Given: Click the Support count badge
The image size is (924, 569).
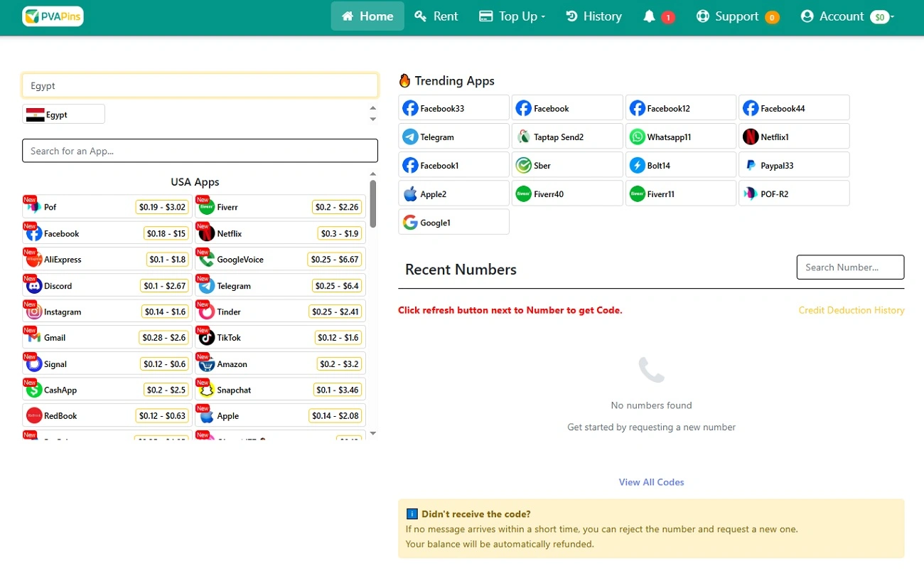Looking at the screenshot, I should click(772, 17).
